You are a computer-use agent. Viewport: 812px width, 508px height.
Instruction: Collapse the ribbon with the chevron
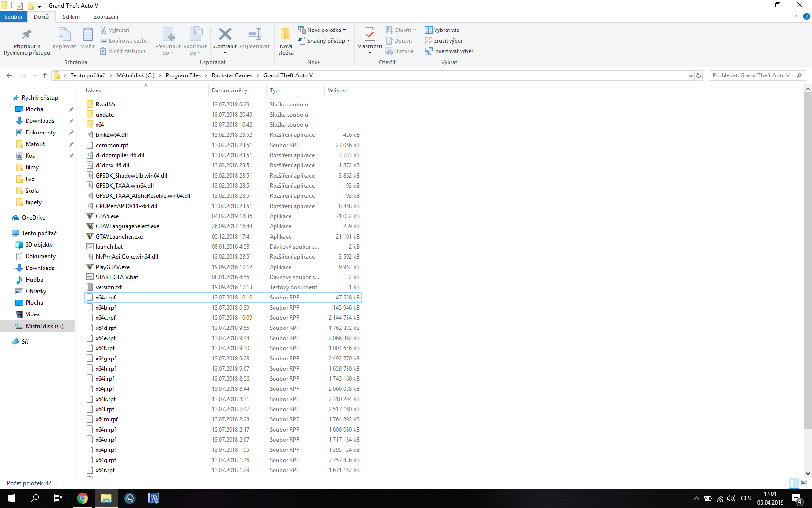tap(796, 17)
